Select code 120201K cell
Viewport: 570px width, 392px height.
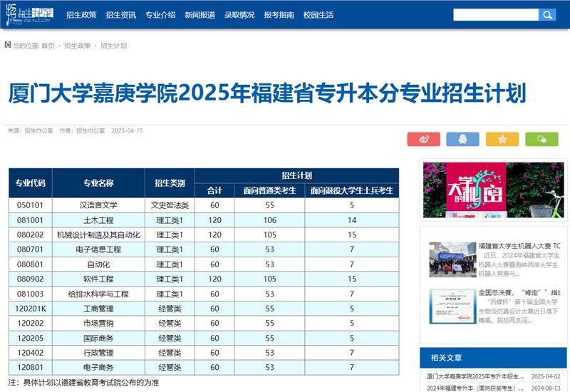(x=31, y=309)
